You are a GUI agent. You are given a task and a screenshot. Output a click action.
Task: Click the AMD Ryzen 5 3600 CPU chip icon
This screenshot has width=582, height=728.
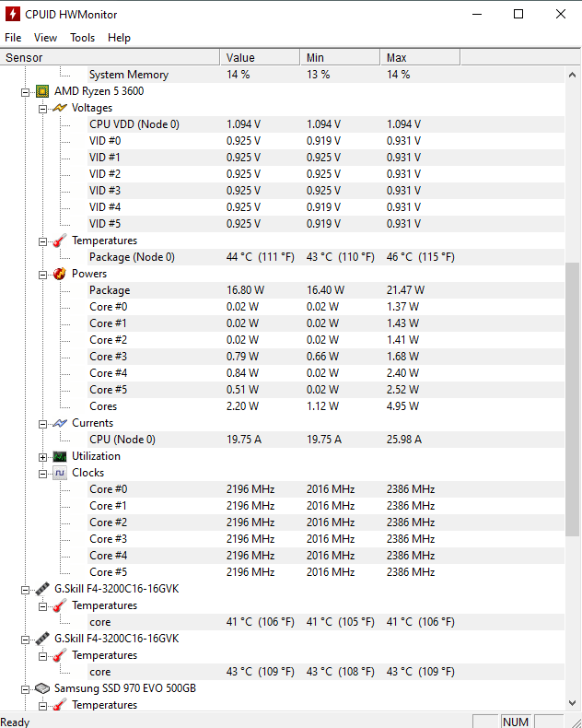point(42,91)
